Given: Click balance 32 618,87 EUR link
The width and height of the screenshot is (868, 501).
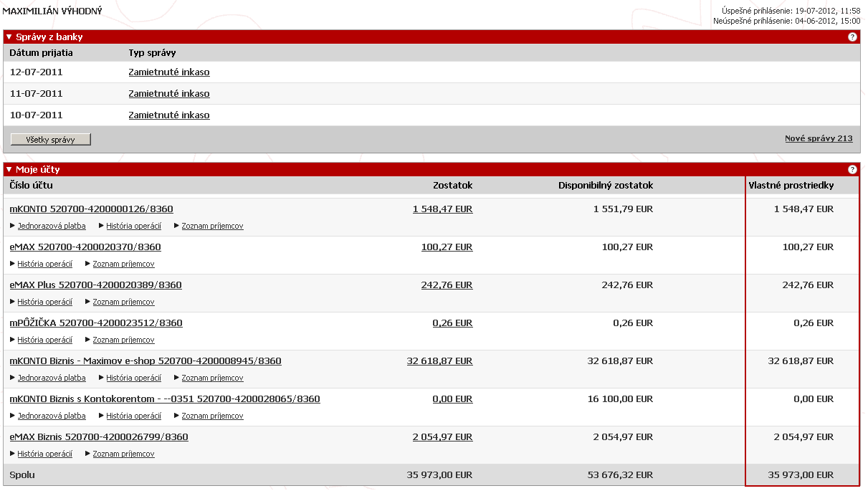Looking at the screenshot, I should click(x=439, y=361).
